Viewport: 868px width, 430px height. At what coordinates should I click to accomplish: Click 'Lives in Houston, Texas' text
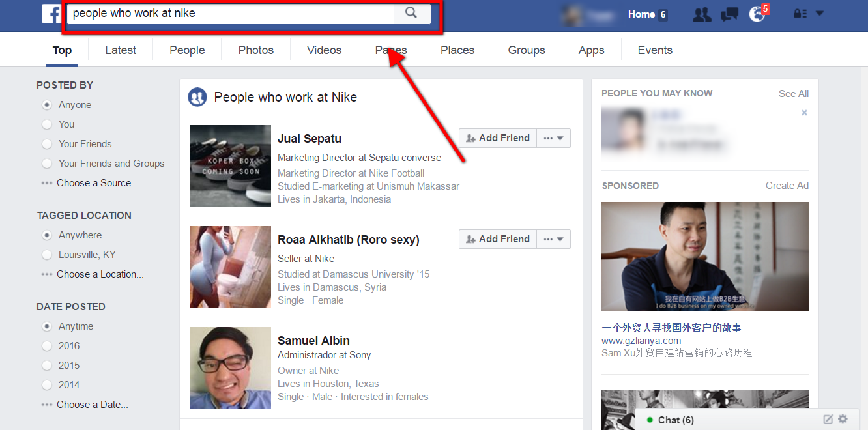coord(328,384)
